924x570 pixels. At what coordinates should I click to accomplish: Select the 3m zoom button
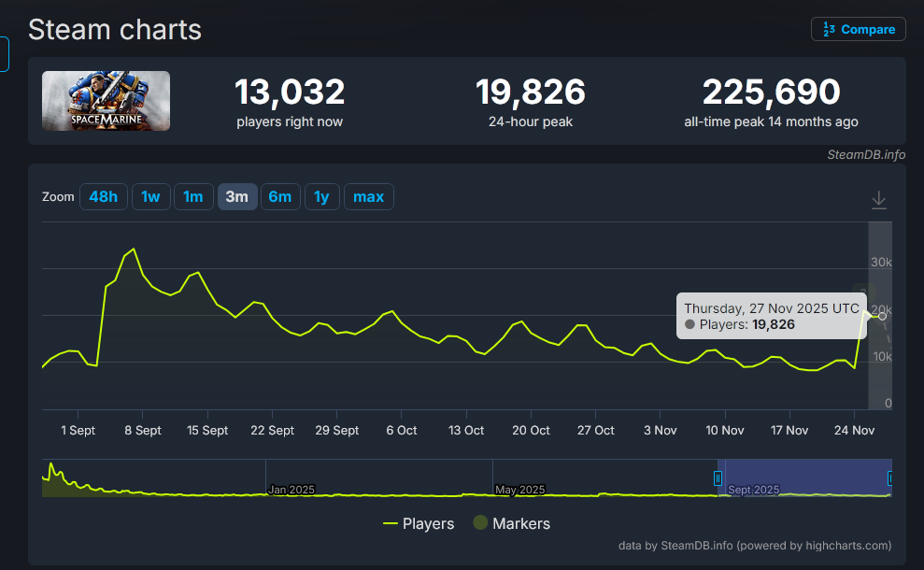[236, 197]
